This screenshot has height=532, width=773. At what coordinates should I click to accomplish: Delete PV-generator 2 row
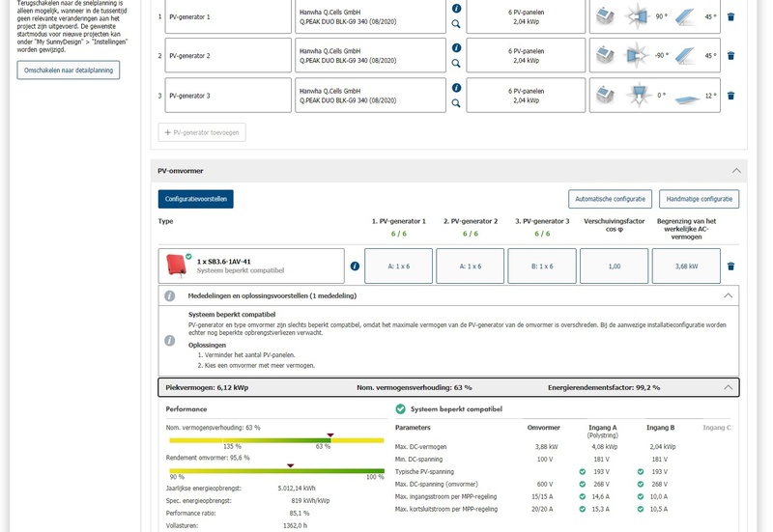[731, 56]
